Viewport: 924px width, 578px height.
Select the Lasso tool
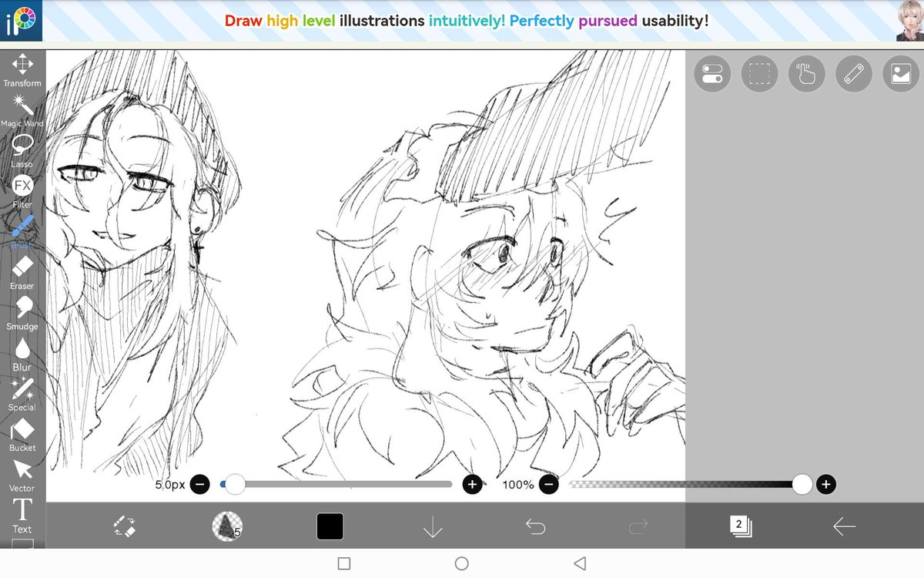[x=22, y=151]
